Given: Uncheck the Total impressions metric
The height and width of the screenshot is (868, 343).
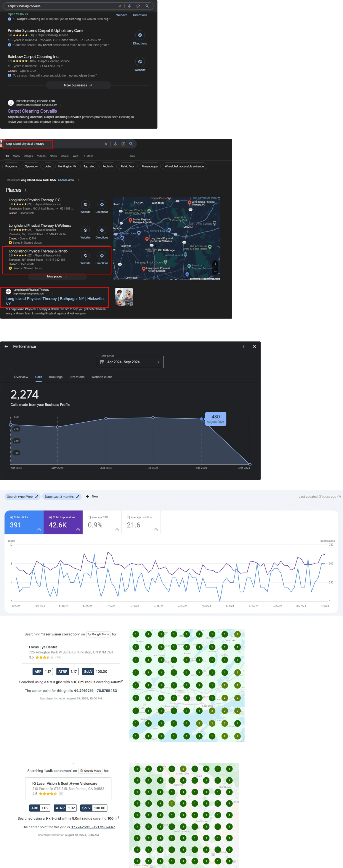Looking at the screenshot, I should [x=50, y=517].
